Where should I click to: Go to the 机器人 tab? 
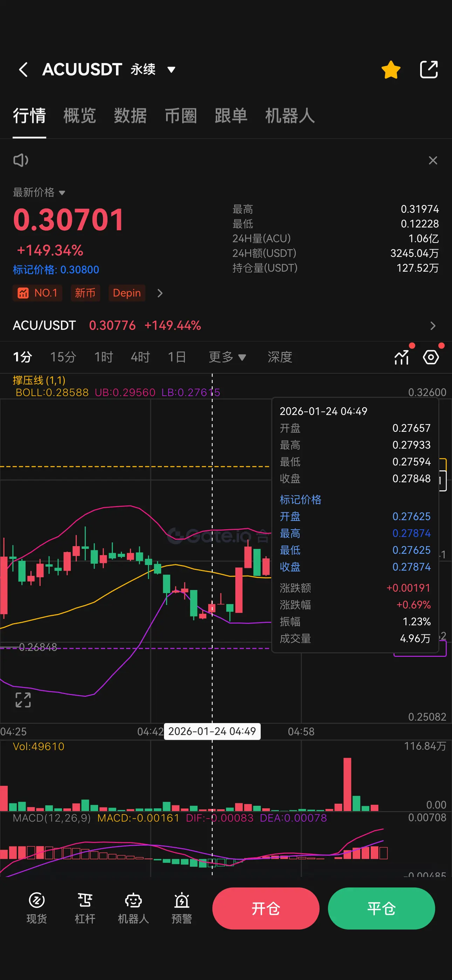coord(290,116)
